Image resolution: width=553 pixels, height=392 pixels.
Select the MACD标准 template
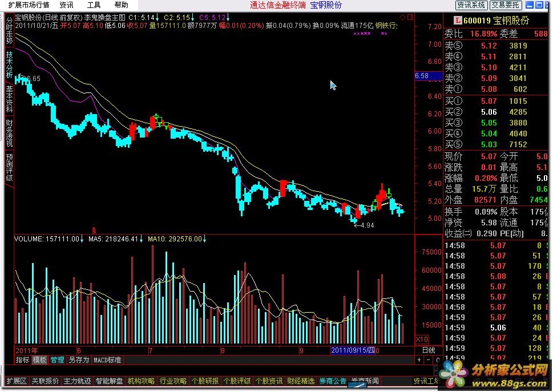tap(107, 360)
